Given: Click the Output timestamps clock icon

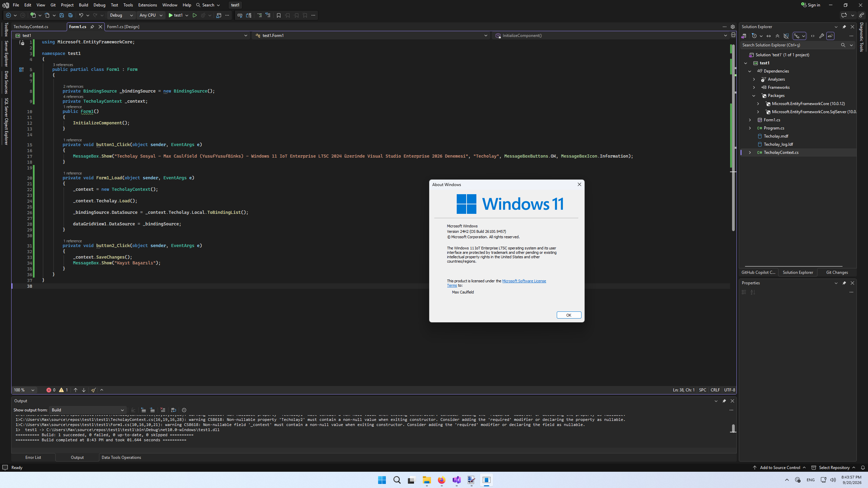Looking at the screenshot, I should pyautogui.click(x=184, y=410).
